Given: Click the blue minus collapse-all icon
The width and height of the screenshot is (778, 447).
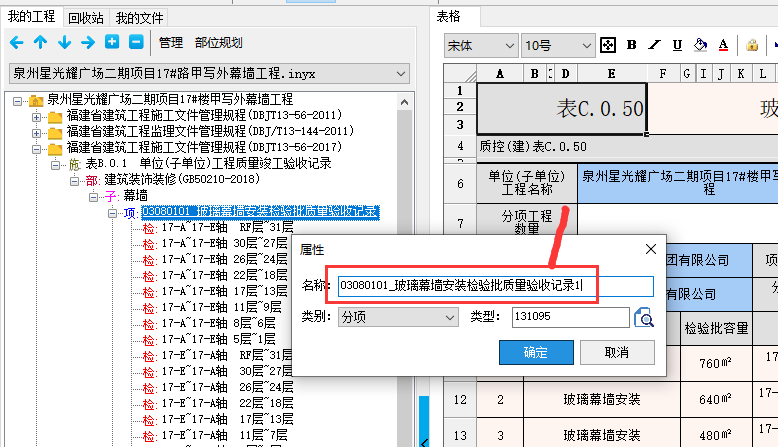Looking at the screenshot, I should click(135, 43).
